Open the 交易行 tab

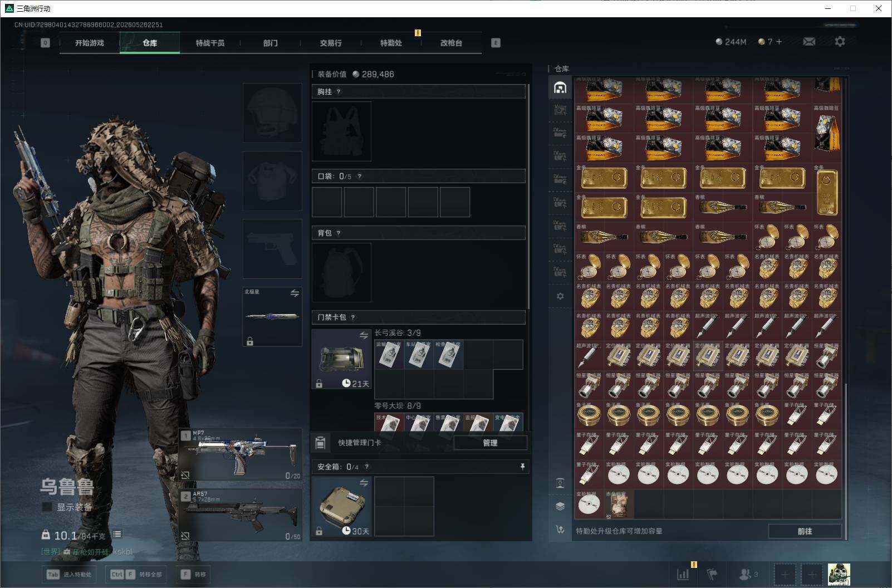pos(331,43)
